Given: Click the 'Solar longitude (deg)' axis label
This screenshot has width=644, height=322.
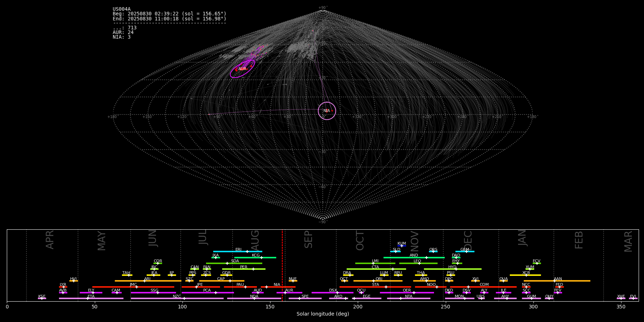Looking at the screenshot, I should pyautogui.click(x=323, y=314).
